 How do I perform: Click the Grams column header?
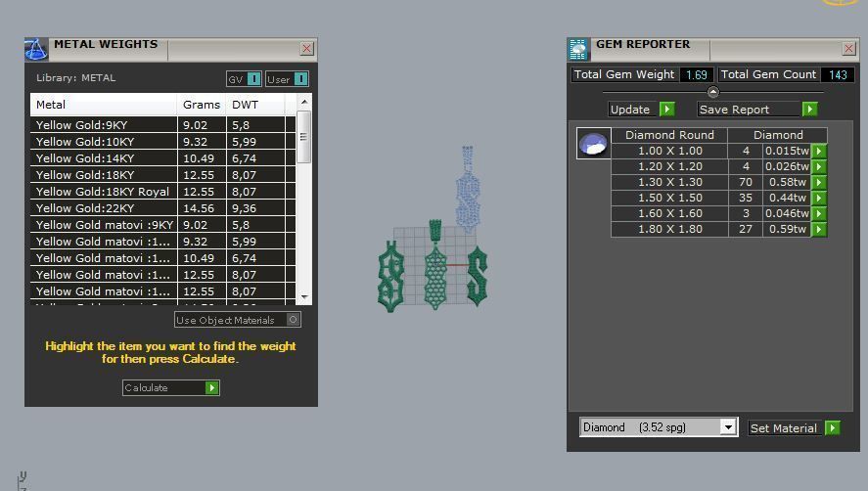202,105
